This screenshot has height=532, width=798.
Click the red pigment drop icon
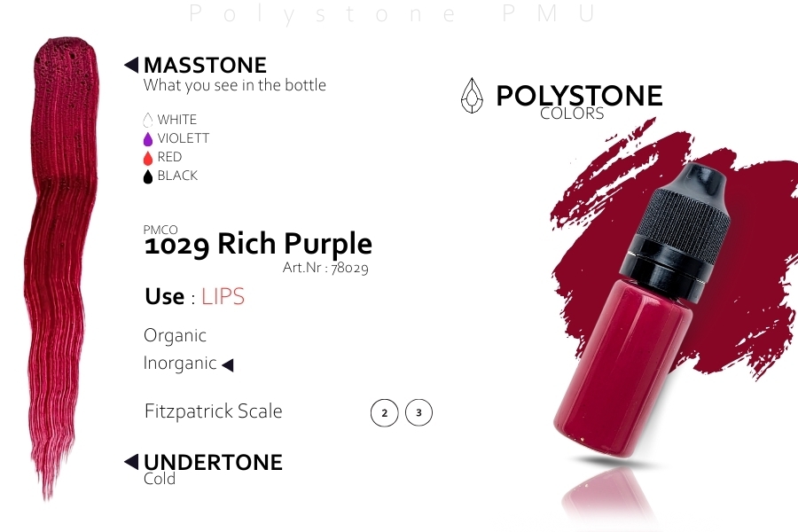click(x=147, y=158)
